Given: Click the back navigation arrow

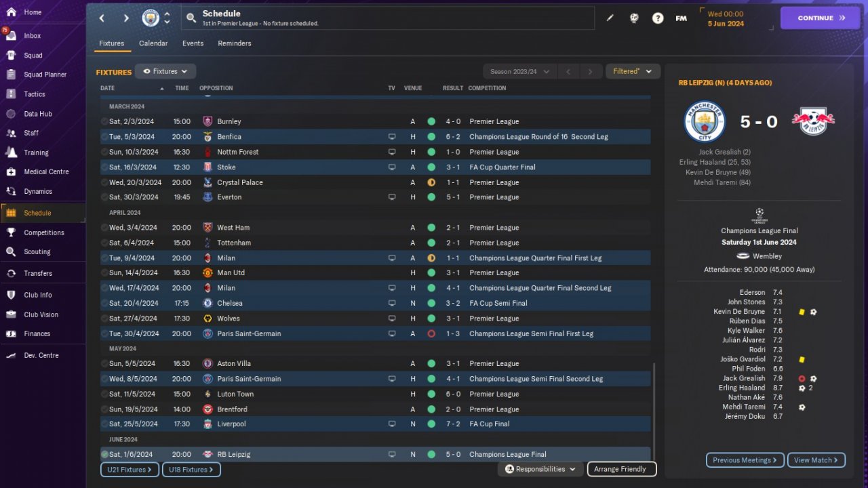Looking at the screenshot, I should click(x=102, y=18).
